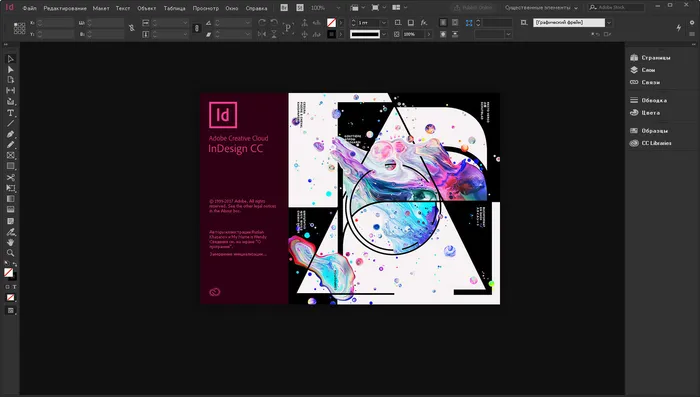This screenshot has width=700, height=397.
Task: Click the stroke color swatch in Control panel
Action: pyautogui.click(x=331, y=34)
